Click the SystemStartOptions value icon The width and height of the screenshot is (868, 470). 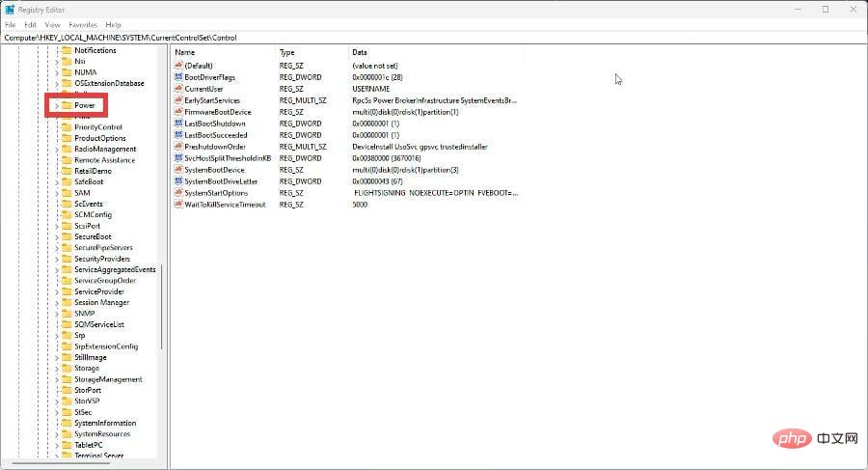pyautogui.click(x=178, y=193)
